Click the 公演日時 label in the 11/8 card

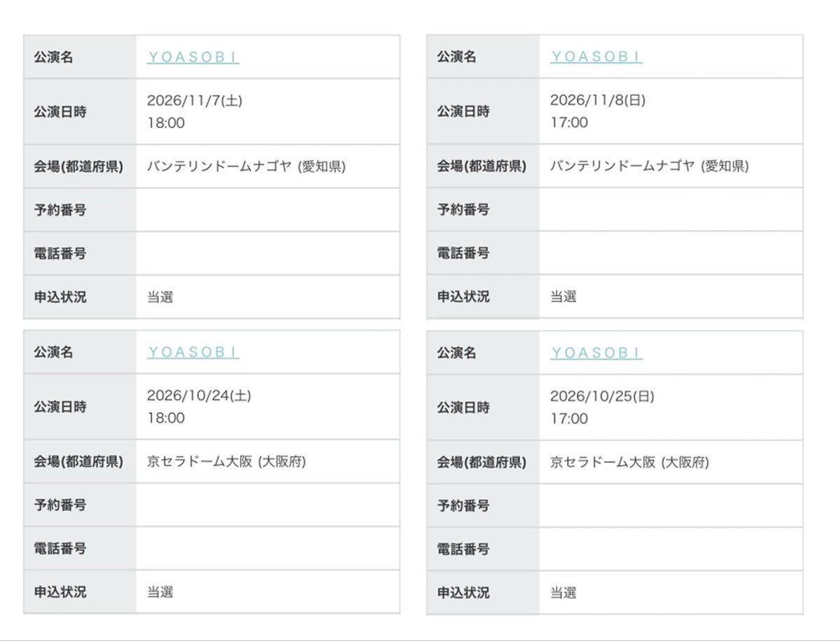pos(463,111)
